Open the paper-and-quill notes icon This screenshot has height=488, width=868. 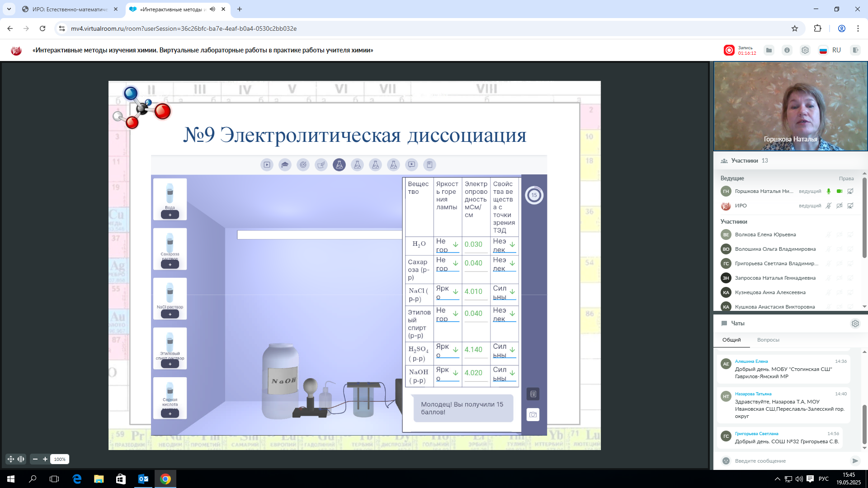[321, 165]
